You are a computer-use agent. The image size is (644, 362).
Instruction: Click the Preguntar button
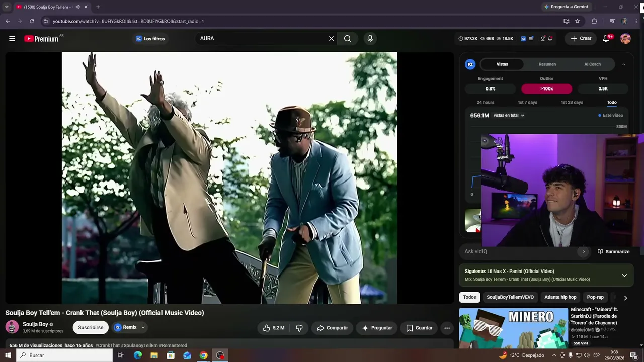(377, 328)
